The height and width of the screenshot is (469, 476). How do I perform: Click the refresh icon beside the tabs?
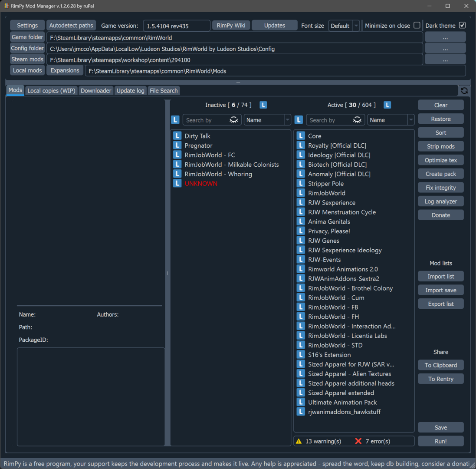pyautogui.click(x=464, y=90)
